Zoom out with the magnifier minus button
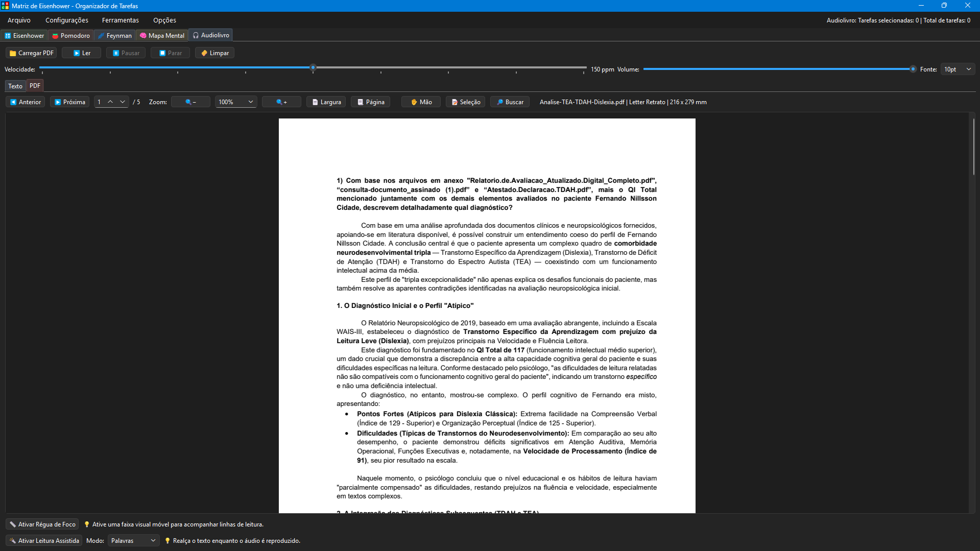980x551 pixels. (190, 102)
